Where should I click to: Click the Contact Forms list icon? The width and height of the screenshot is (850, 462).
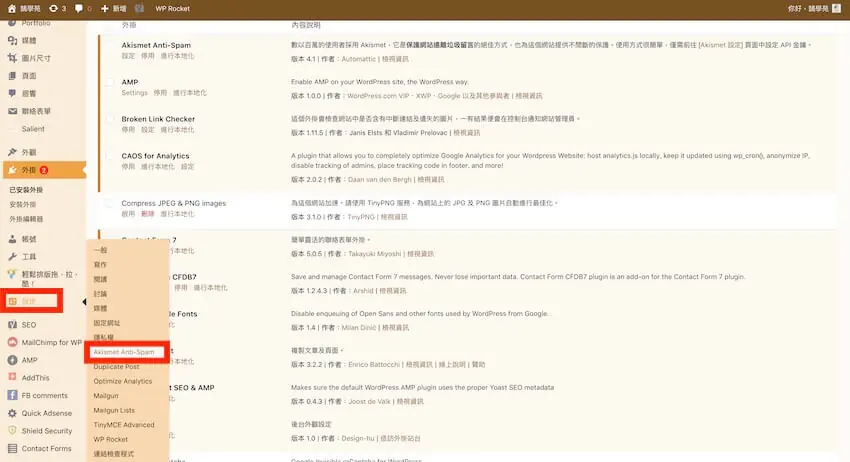12,448
